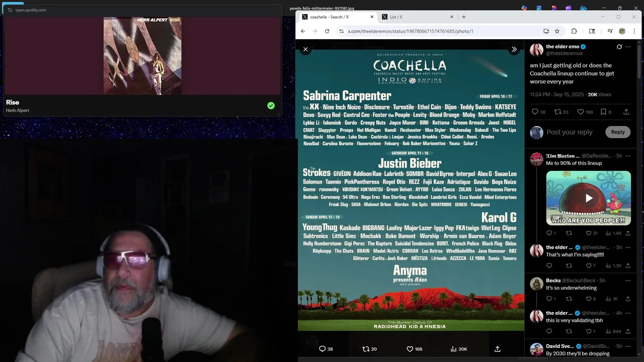The width and height of the screenshot is (644, 362).
Task: Click the Rise album cover in Spotify
Action: [x=142, y=56]
